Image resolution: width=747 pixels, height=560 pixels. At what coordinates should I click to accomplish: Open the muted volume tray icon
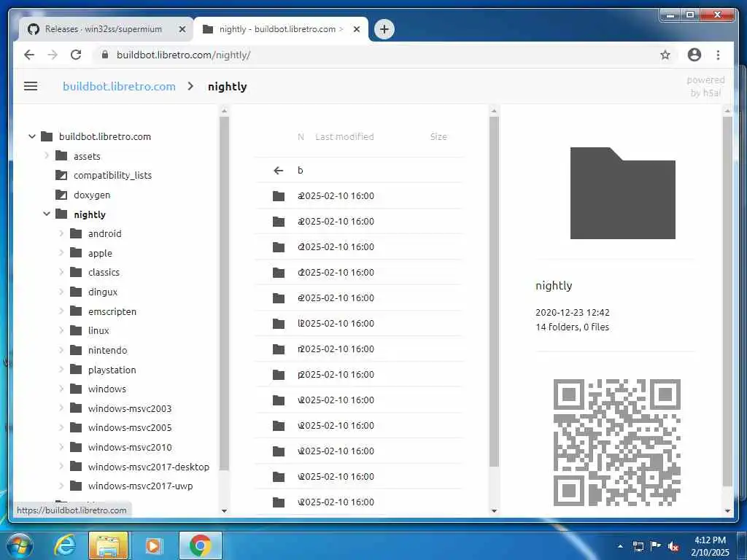[673, 546]
